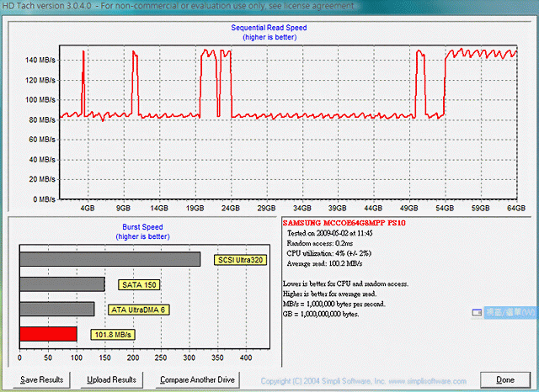The height and width of the screenshot is (392, 539).
Task: Click the gray SCSI Ultra320 bar
Action: click(109, 260)
